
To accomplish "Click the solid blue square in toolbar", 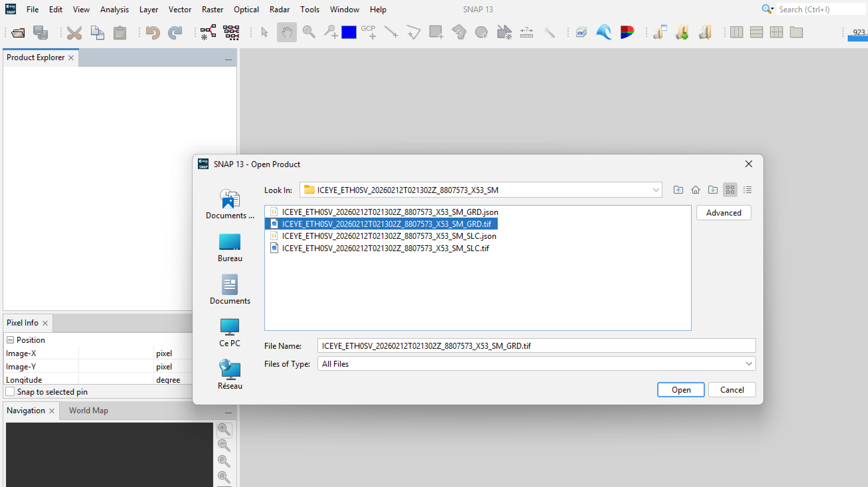I will point(349,32).
